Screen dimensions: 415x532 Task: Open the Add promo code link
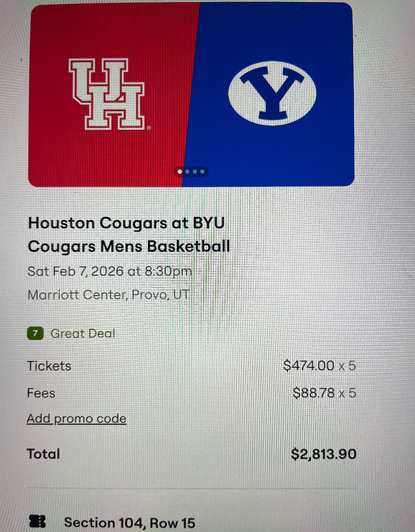77,419
